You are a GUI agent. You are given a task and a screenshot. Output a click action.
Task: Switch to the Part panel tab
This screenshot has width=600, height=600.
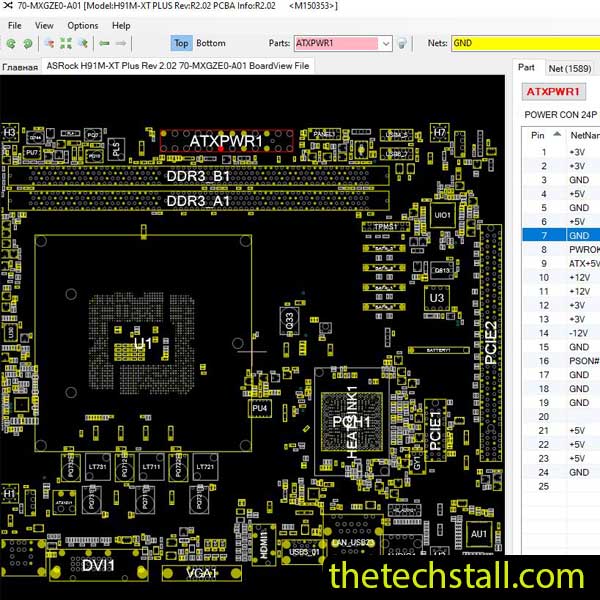point(526,67)
